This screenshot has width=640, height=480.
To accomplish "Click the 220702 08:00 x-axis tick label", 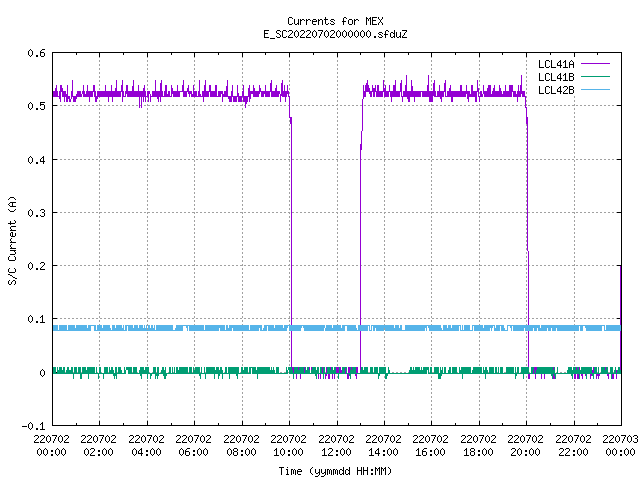I will click(241, 446).
